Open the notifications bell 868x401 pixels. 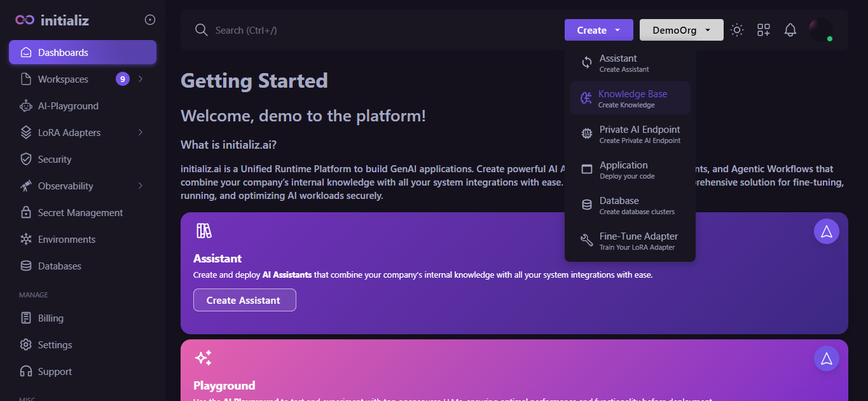(x=790, y=30)
